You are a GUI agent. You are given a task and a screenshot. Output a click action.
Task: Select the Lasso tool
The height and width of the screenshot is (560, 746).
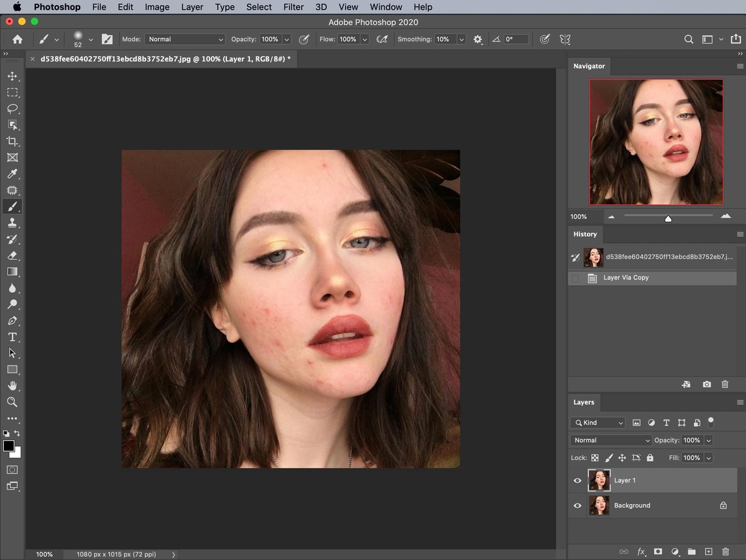pyautogui.click(x=12, y=109)
